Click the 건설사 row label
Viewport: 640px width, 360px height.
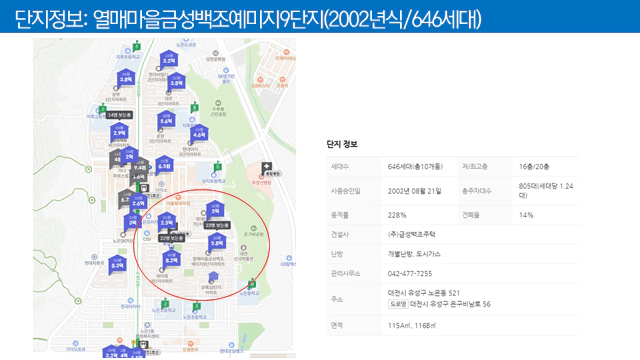coord(340,234)
